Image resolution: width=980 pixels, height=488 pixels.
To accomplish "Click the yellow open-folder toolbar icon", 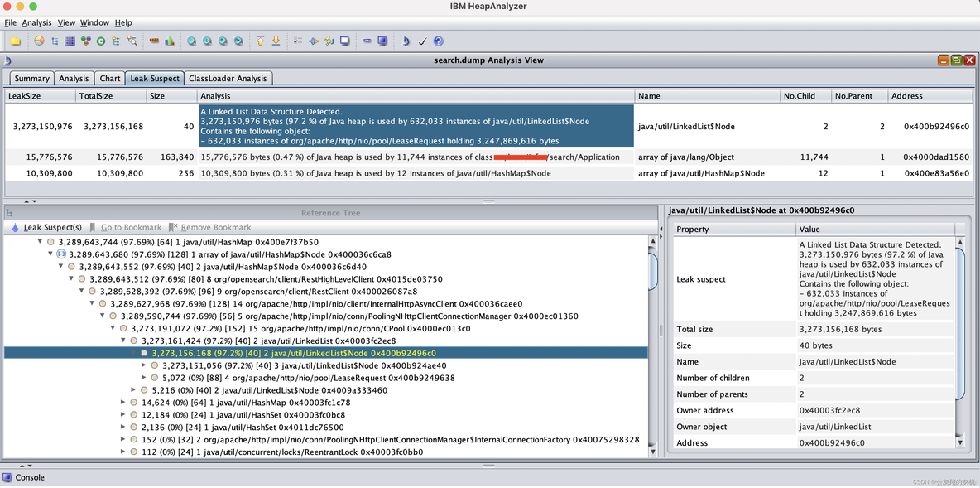I will pos(15,41).
